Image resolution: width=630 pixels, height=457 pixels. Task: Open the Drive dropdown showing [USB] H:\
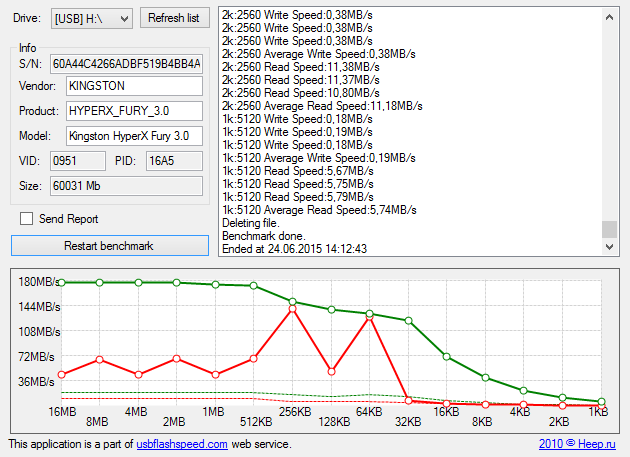[x=92, y=18]
